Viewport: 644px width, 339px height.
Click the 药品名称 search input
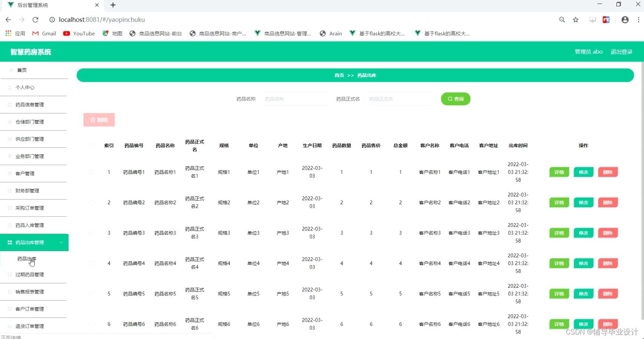coord(296,99)
